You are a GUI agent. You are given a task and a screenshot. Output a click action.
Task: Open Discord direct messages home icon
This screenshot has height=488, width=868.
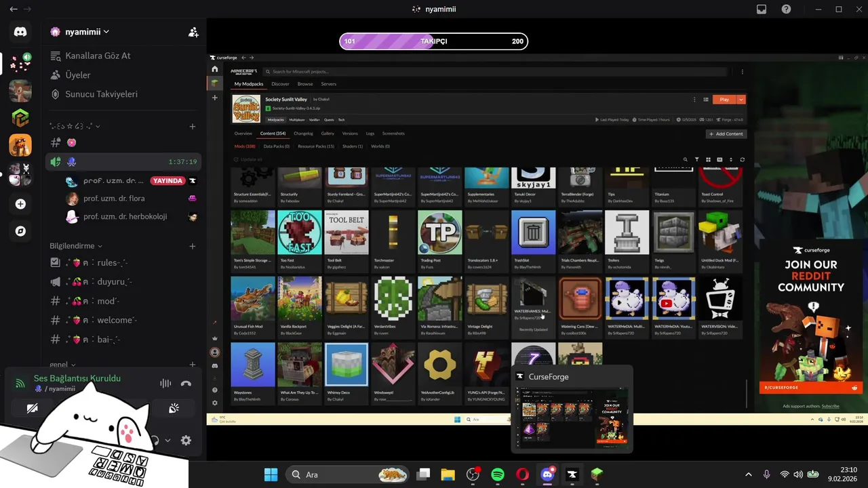pos(20,32)
